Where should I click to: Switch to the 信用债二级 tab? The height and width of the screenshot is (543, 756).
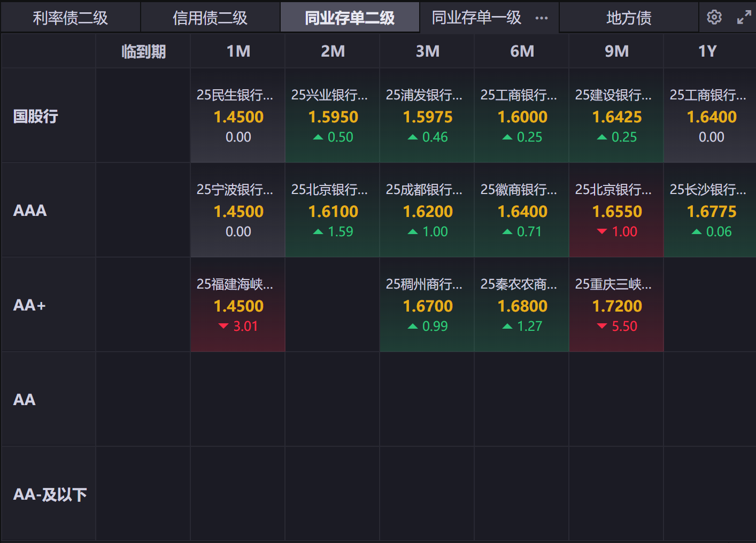(x=210, y=18)
